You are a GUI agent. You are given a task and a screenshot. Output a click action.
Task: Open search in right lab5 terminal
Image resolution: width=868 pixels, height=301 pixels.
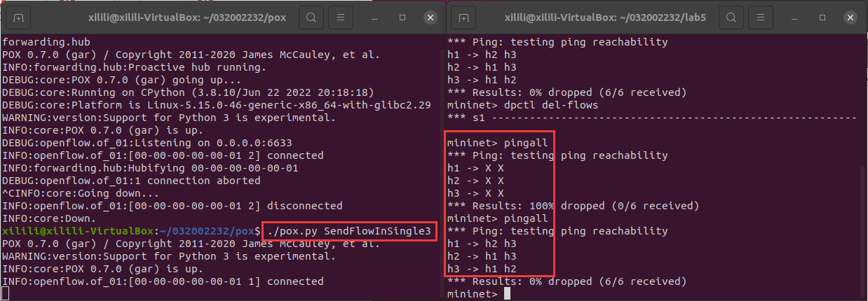731,16
